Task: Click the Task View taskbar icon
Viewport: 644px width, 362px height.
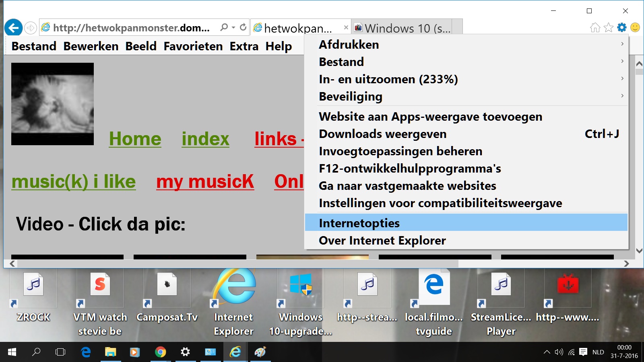Action: tap(60, 352)
